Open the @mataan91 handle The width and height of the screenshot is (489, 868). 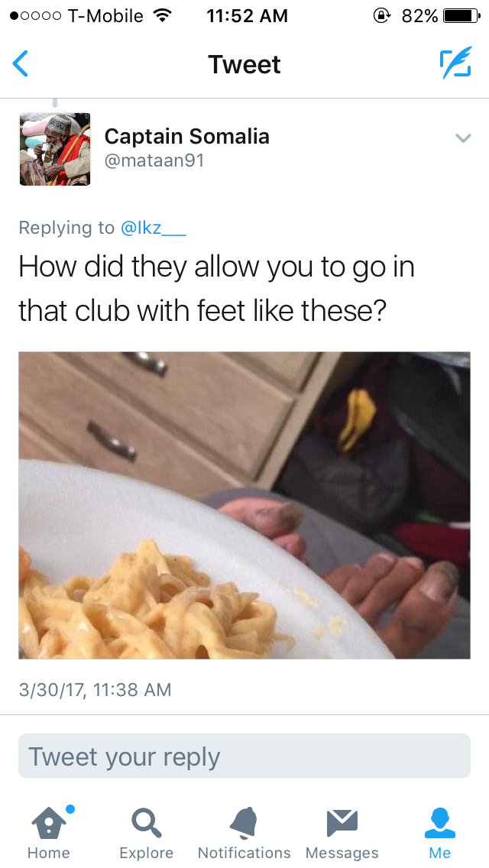click(x=154, y=160)
